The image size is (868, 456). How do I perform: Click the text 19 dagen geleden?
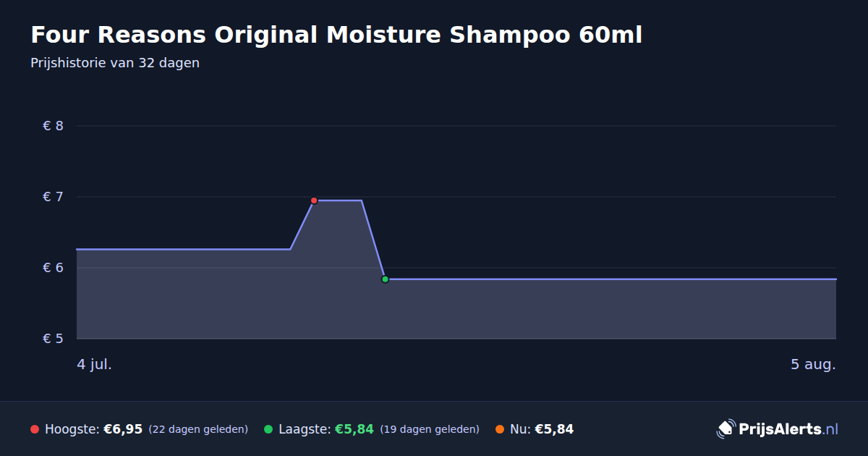(430, 429)
